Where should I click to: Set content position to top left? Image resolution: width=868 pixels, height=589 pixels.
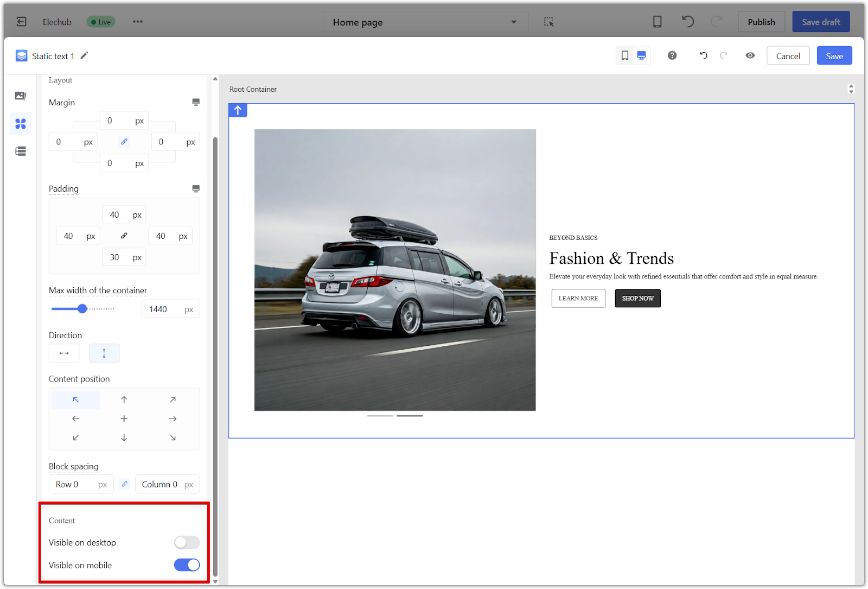point(76,400)
